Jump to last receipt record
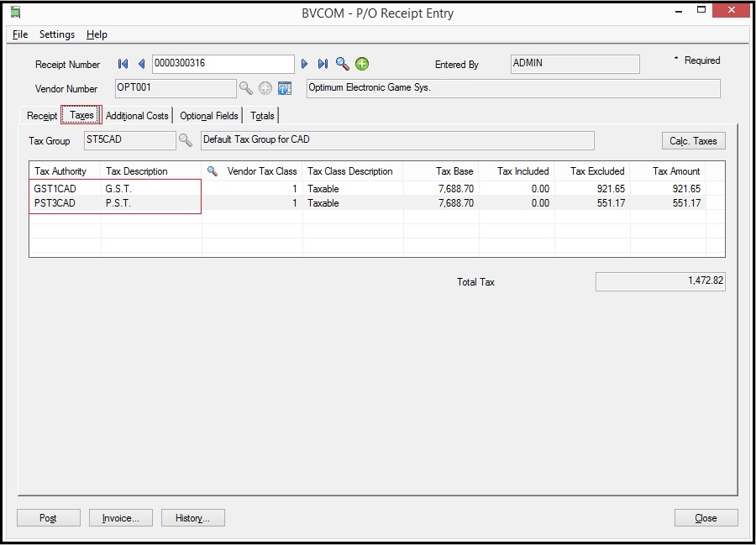 323,64
